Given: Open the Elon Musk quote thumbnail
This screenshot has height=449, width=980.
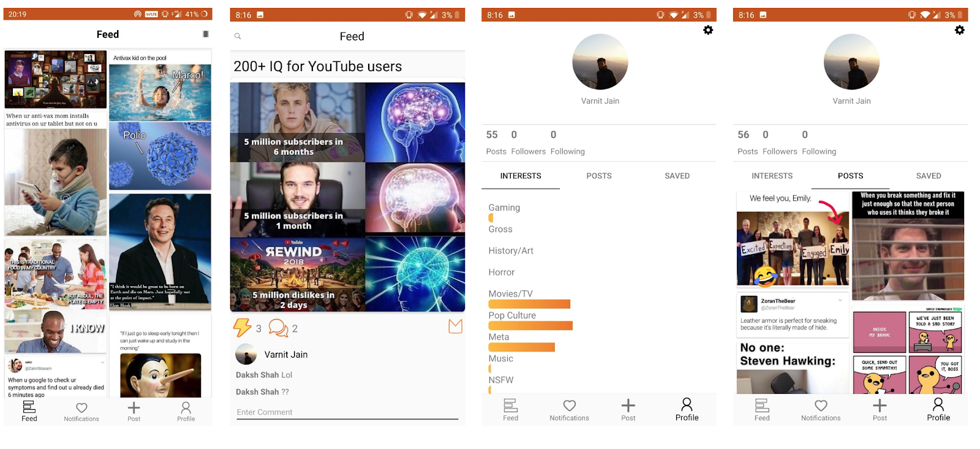Looking at the screenshot, I should [x=160, y=251].
